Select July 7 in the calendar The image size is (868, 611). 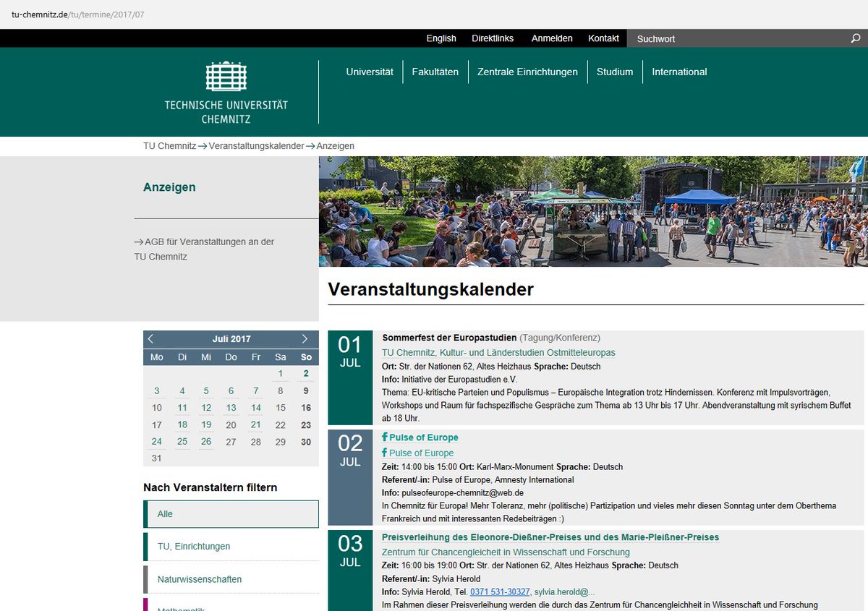256,391
